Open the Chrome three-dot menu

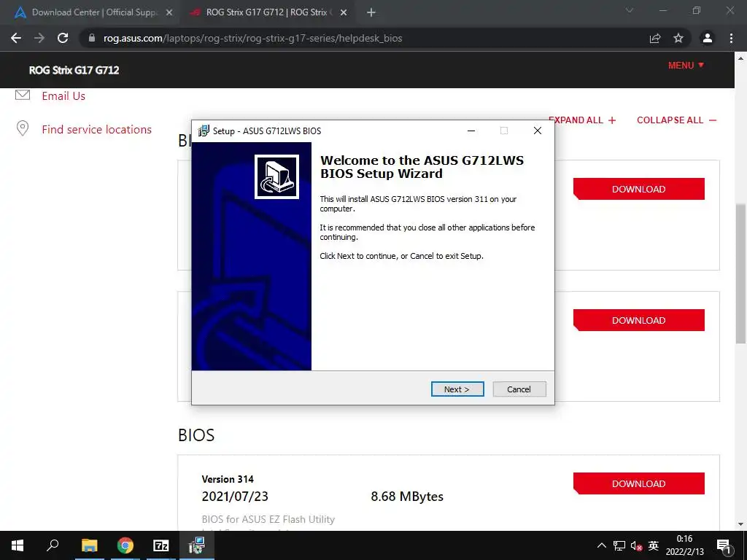tap(731, 38)
